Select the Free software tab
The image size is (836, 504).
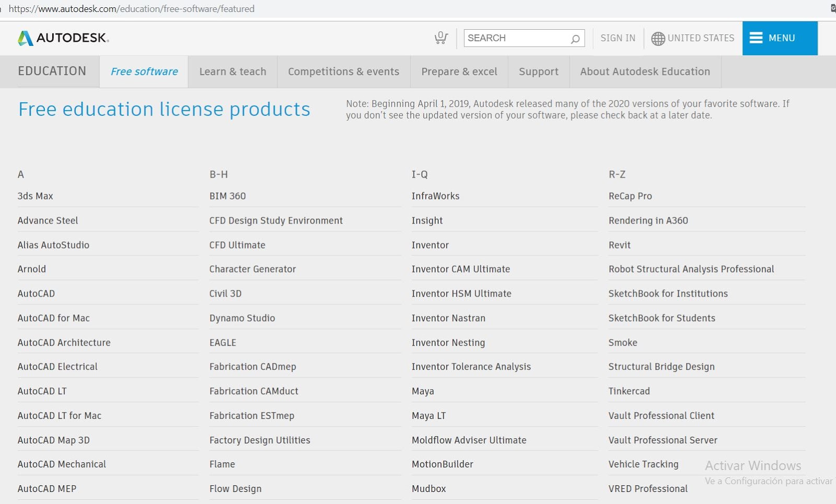tap(144, 72)
